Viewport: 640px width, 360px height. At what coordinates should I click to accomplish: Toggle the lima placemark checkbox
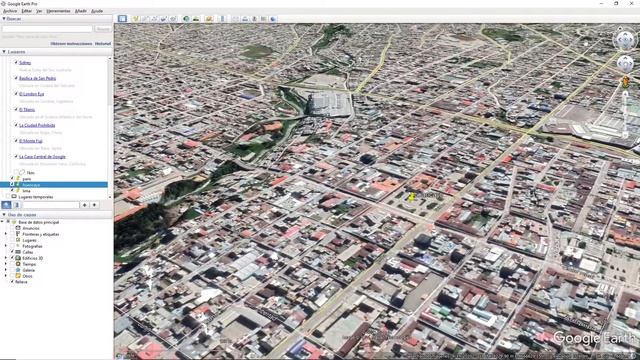click(x=12, y=191)
